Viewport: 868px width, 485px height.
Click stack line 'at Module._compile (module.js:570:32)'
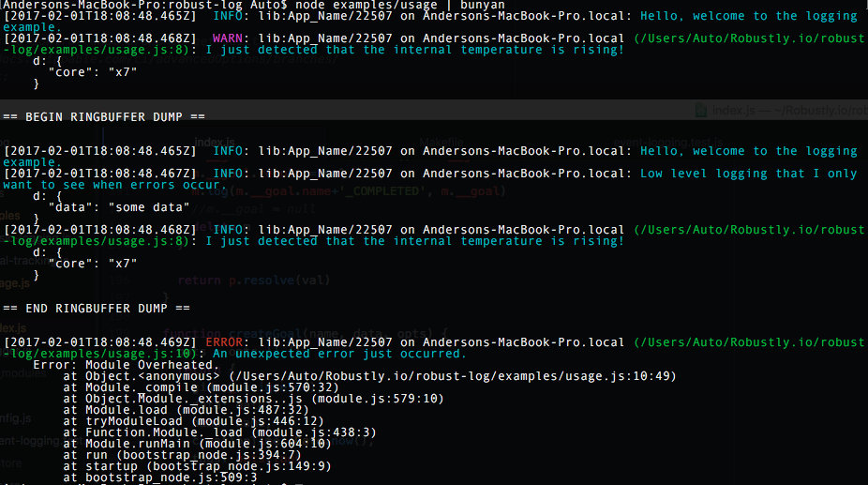click(x=201, y=387)
